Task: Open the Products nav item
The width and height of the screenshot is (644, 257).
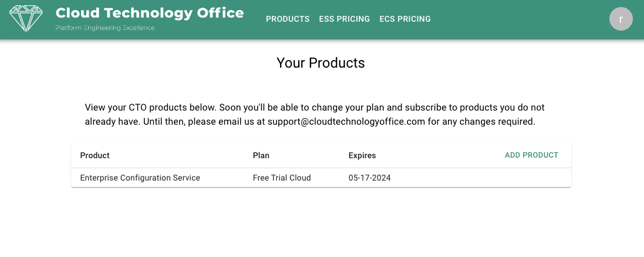Action: (288, 19)
